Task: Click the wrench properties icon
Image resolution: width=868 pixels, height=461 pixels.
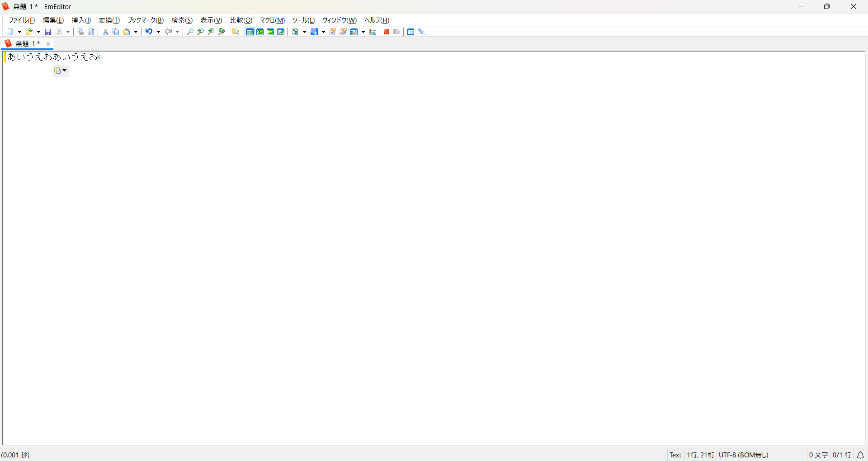Action: 421,32
